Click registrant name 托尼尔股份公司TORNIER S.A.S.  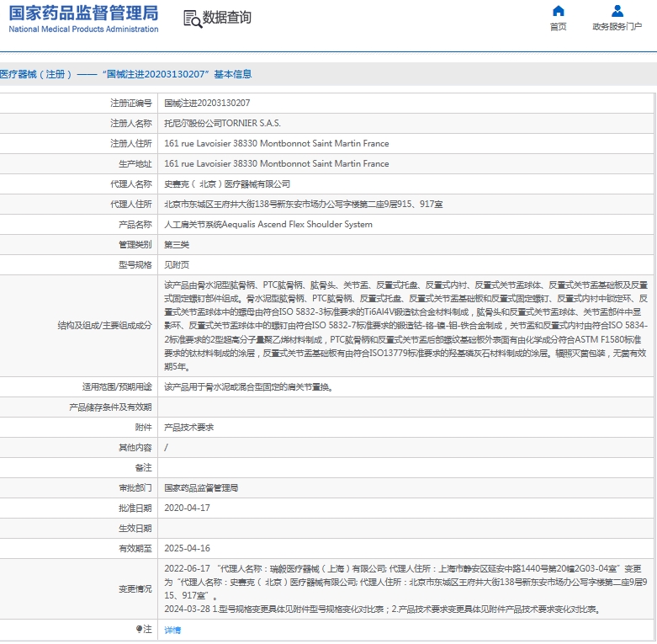[x=222, y=123]
